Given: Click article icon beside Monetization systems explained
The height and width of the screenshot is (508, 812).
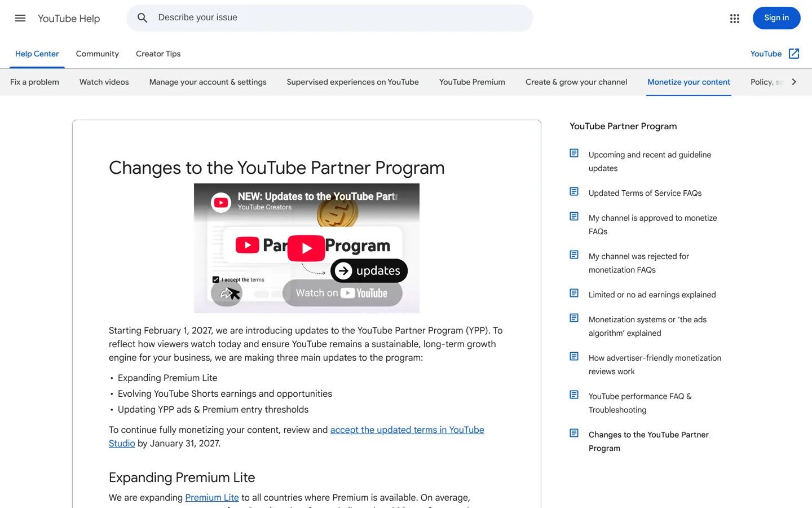Looking at the screenshot, I should tap(574, 318).
